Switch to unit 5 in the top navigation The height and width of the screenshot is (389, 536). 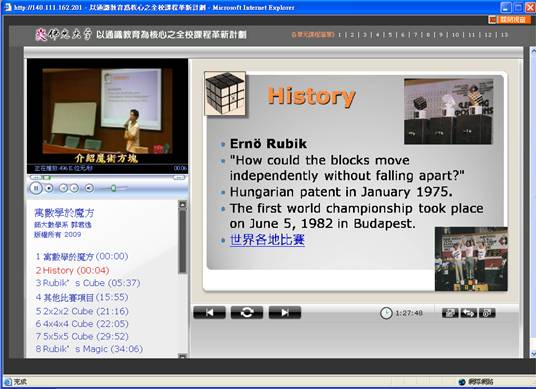390,35
